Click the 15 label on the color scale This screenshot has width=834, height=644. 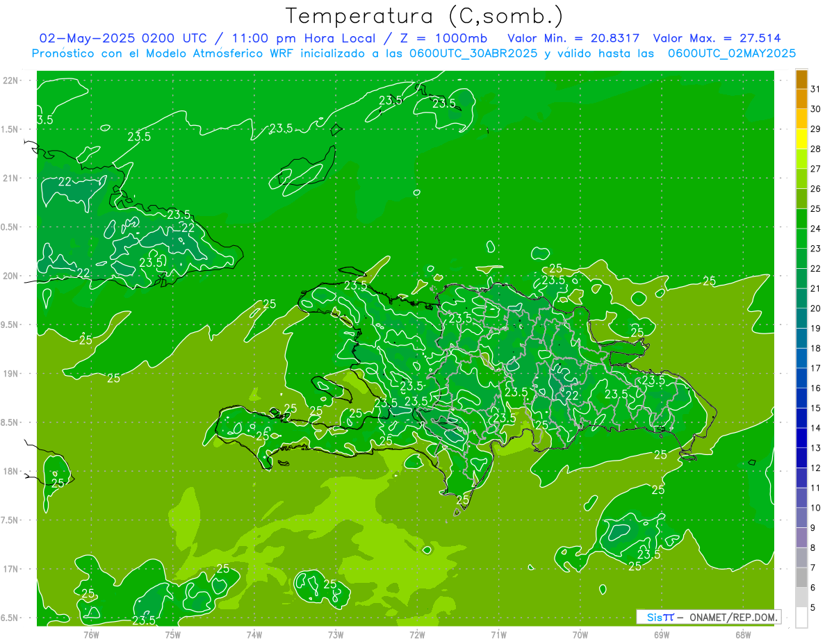(x=815, y=408)
